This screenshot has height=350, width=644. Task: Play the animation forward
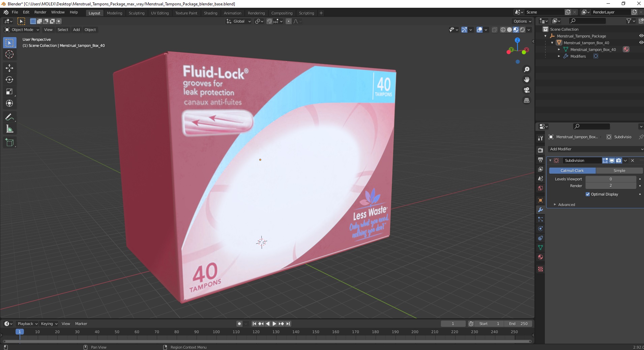pyautogui.click(x=274, y=324)
